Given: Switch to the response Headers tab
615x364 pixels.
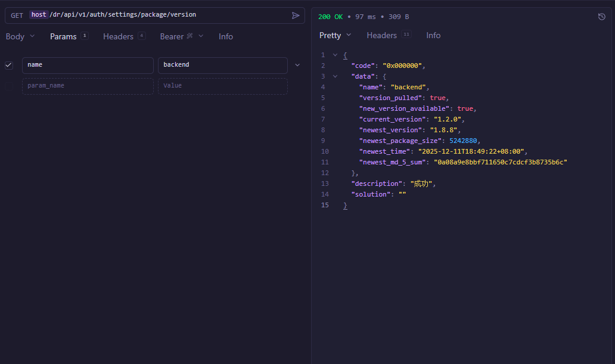Looking at the screenshot, I should pyautogui.click(x=382, y=36).
